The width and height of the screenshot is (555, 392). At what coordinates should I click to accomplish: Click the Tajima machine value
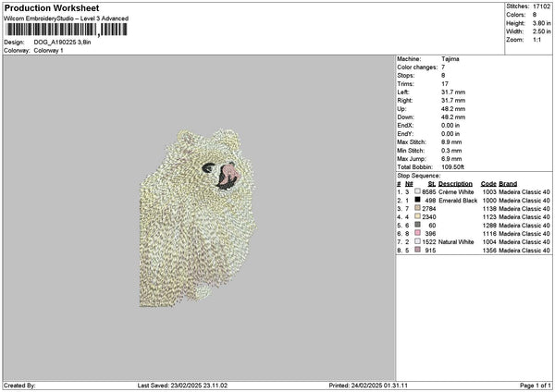[451, 59]
